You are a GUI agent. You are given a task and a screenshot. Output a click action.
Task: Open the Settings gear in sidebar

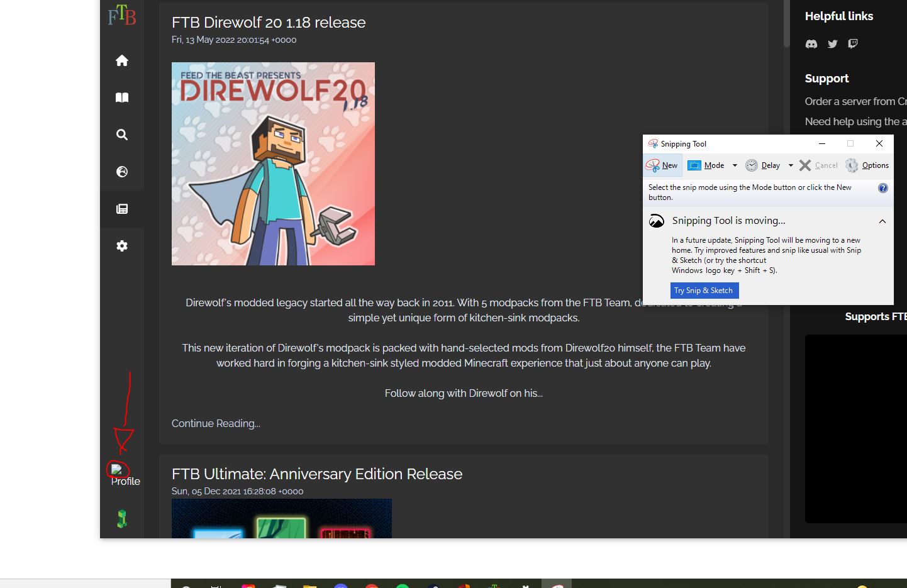pyautogui.click(x=122, y=246)
